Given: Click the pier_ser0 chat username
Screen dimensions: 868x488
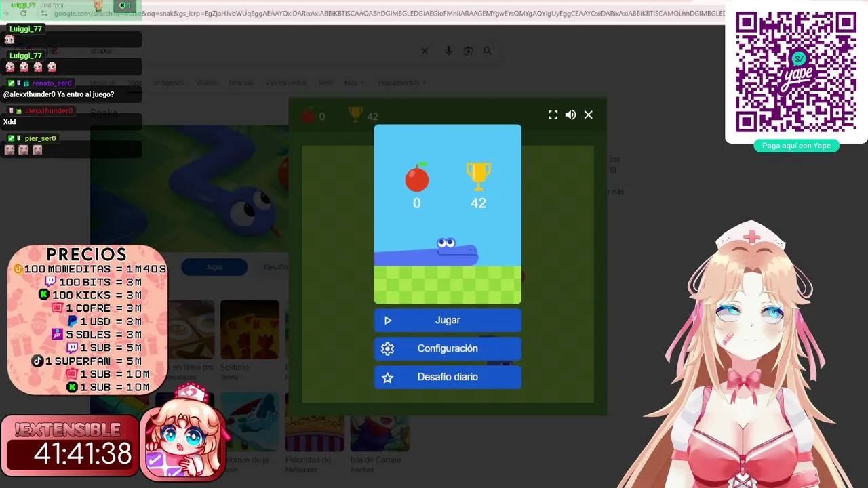Looking at the screenshot, I should pyautogui.click(x=40, y=138).
